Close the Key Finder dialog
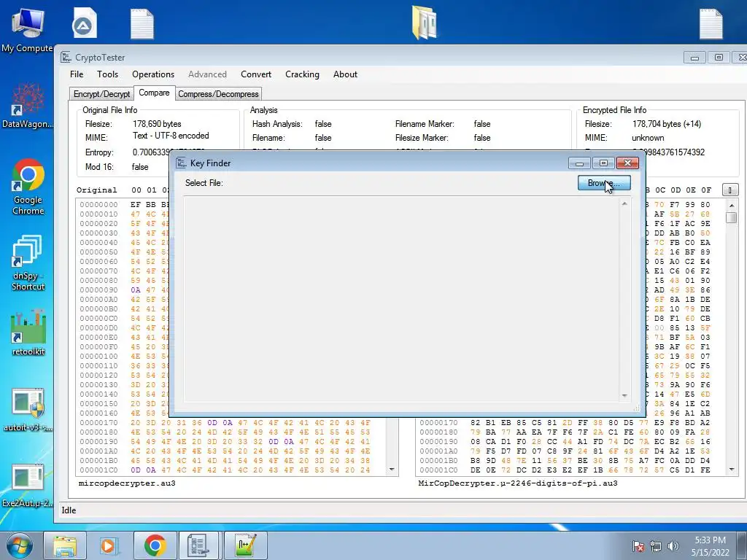747x560 pixels. click(x=627, y=163)
